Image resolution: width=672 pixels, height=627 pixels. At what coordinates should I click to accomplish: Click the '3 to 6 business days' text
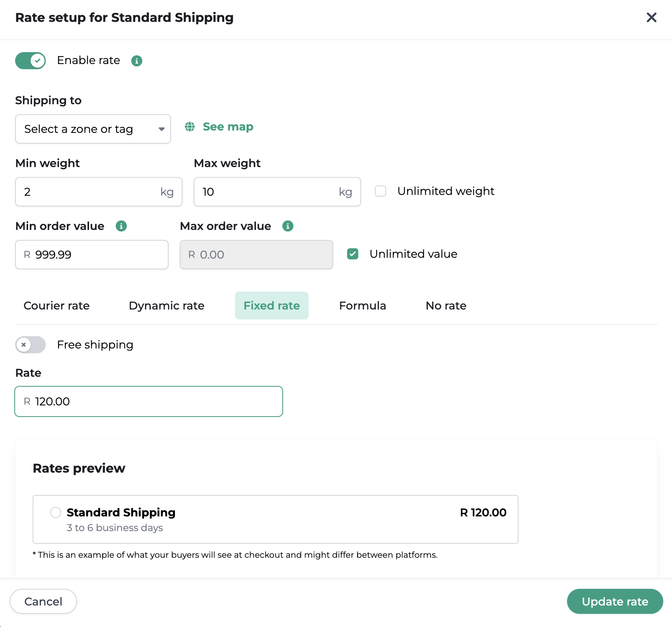coord(115,528)
